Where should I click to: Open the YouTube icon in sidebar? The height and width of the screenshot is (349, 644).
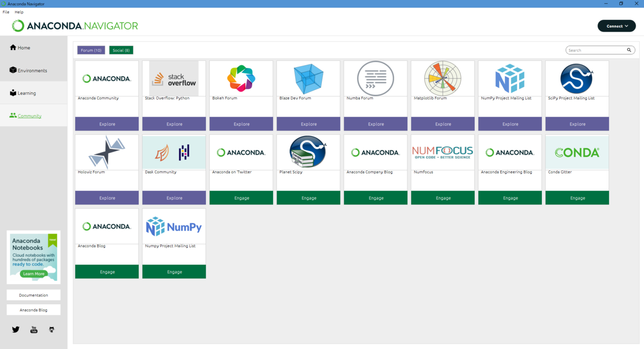(34, 329)
